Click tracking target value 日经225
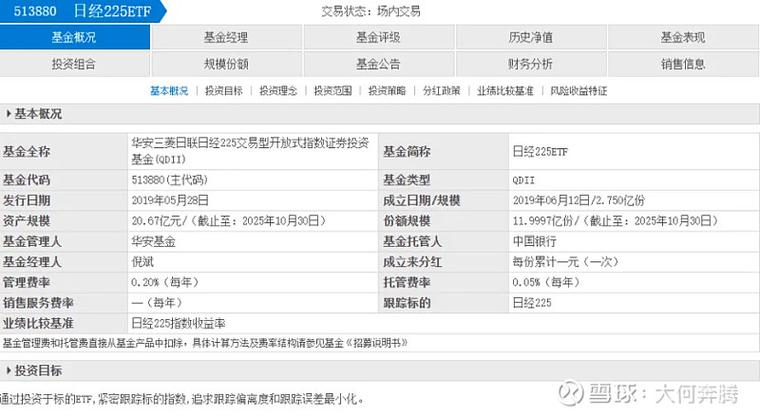The image size is (760, 417). [x=532, y=303]
